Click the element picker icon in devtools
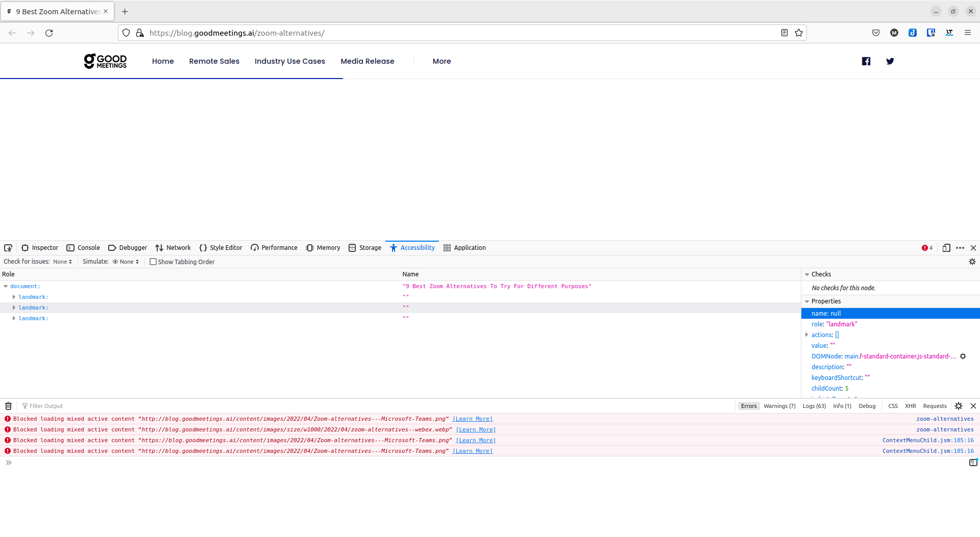Screen dimensions: 980x537 coord(8,248)
